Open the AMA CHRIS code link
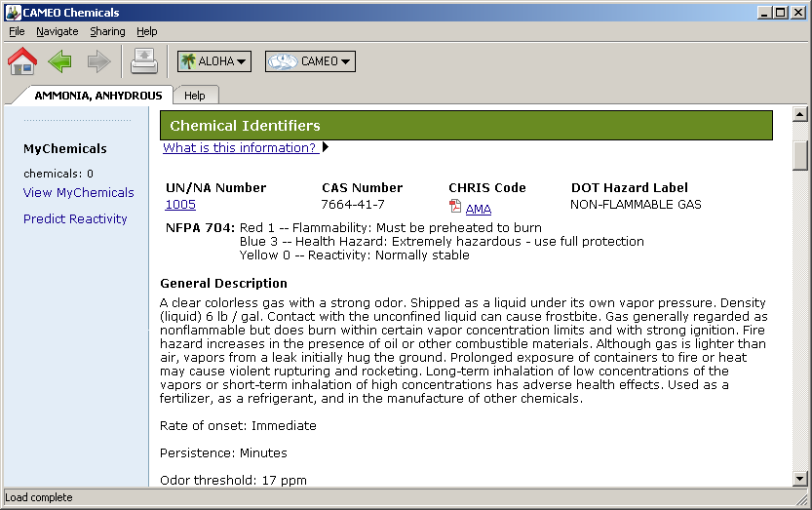Screen dimensions: 812x510 point(479,209)
